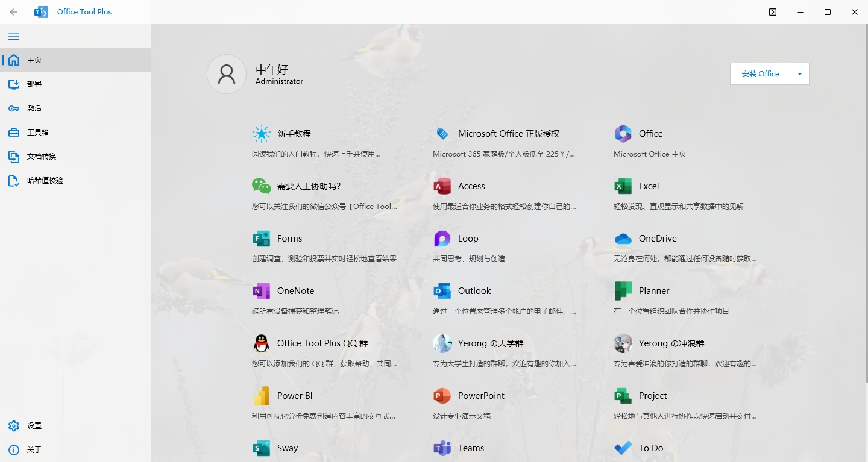The width and height of the screenshot is (868, 462).
Task: Open the Planner app icon
Action: coord(623,291)
